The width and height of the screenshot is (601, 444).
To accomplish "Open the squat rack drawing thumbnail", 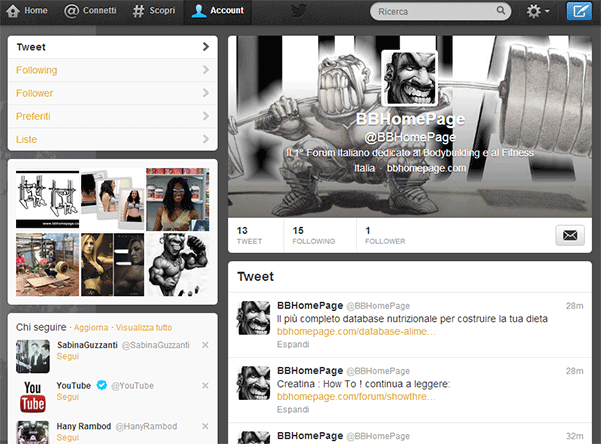I will 48,199.
